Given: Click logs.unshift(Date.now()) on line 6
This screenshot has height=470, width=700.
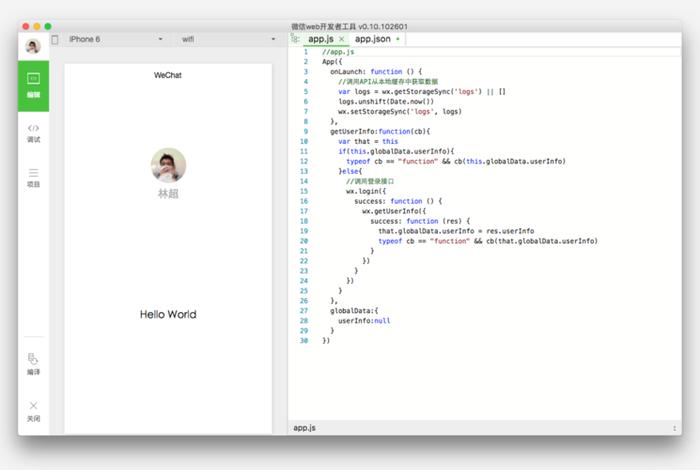Looking at the screenshot, I should click(x=386, y=101).
